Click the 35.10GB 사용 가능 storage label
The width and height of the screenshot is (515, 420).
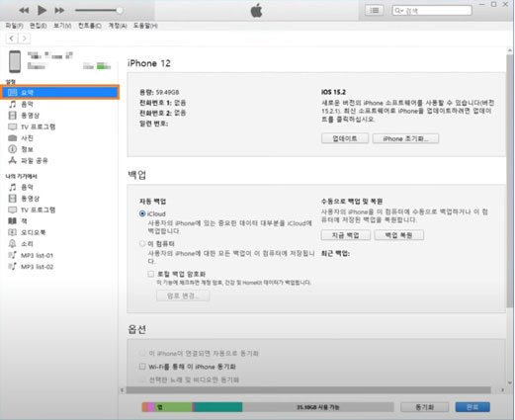(x=317, y=407)
